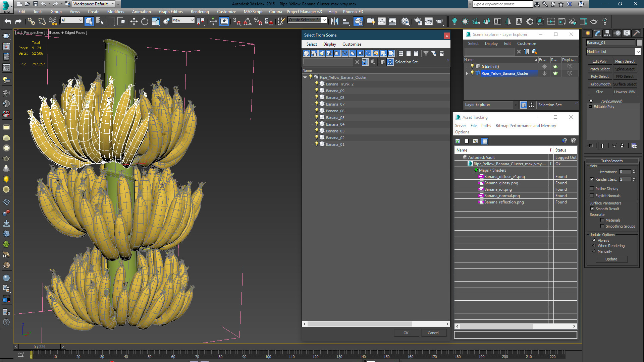Activate the Select and Scale tool
This screenshot has width=644, height=362.
tap(156, 21)
